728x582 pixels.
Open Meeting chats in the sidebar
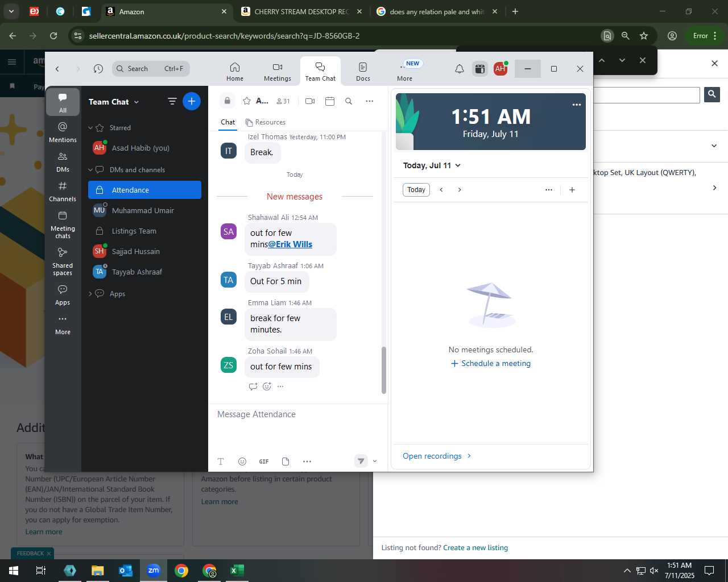coord(63,225)
